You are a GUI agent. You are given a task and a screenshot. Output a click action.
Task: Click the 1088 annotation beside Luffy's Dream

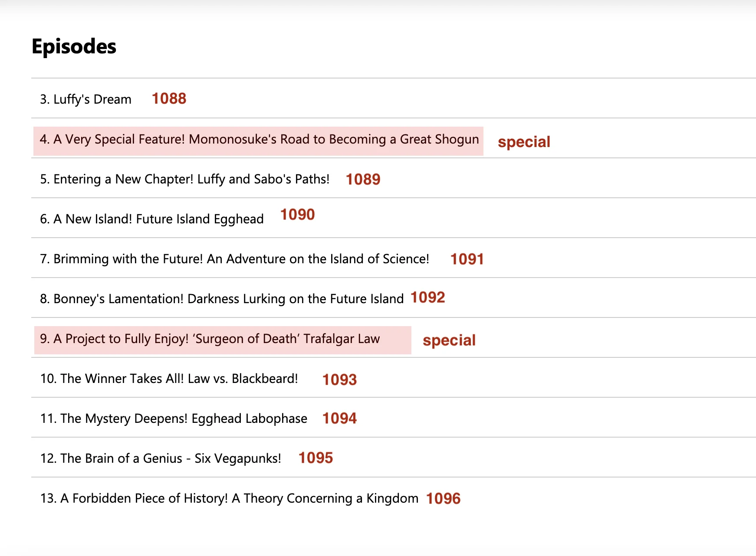pos(169,98)
